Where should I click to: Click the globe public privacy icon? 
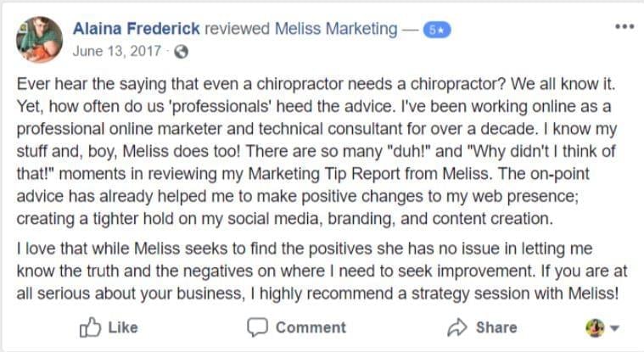[x=181, y=52]
